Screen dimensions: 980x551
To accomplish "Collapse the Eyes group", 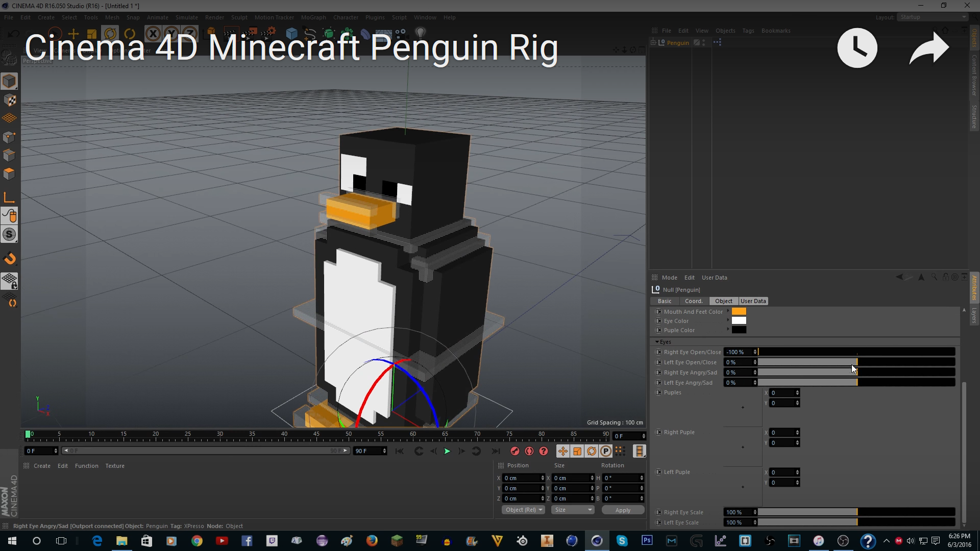I will 657,342.
